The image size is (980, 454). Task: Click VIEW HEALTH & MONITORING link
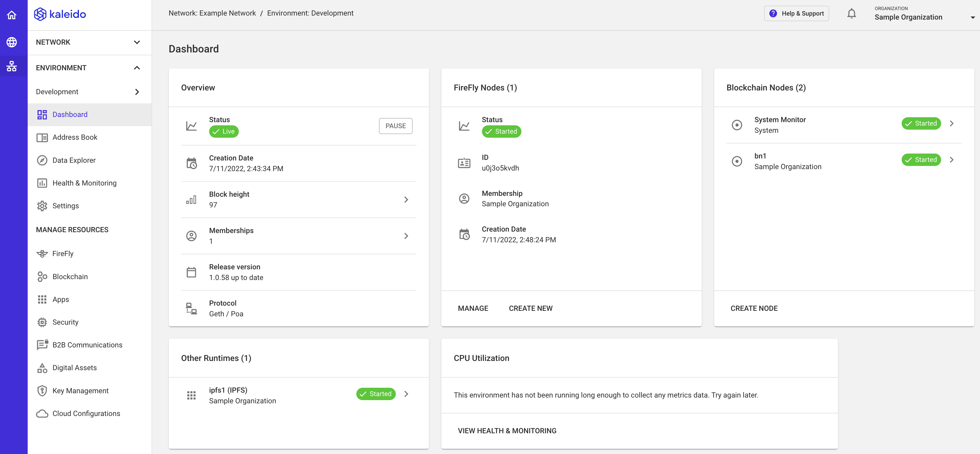pyautogui.click(x=507, y=431)
